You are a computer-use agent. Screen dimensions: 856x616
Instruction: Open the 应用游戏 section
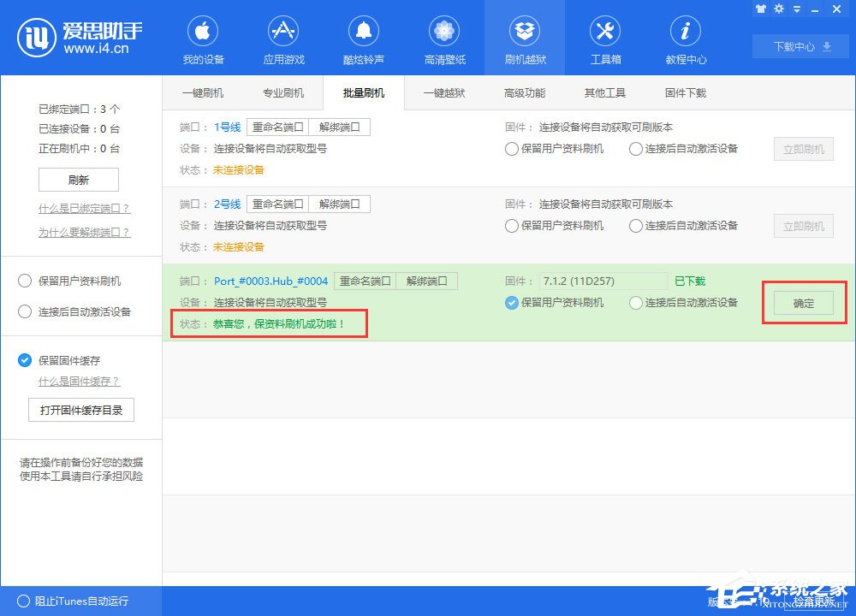(x=283, y=38)
